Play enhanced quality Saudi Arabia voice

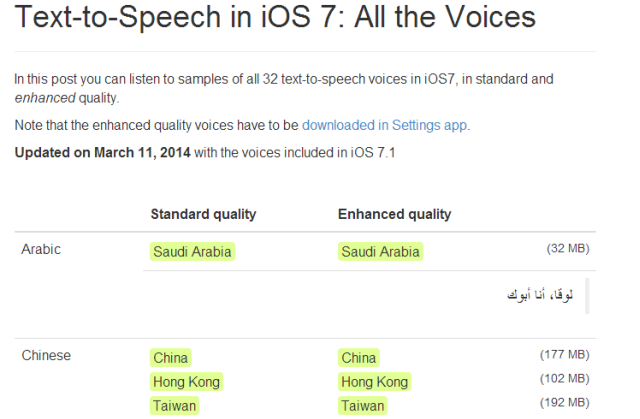(x=380, y=252)
